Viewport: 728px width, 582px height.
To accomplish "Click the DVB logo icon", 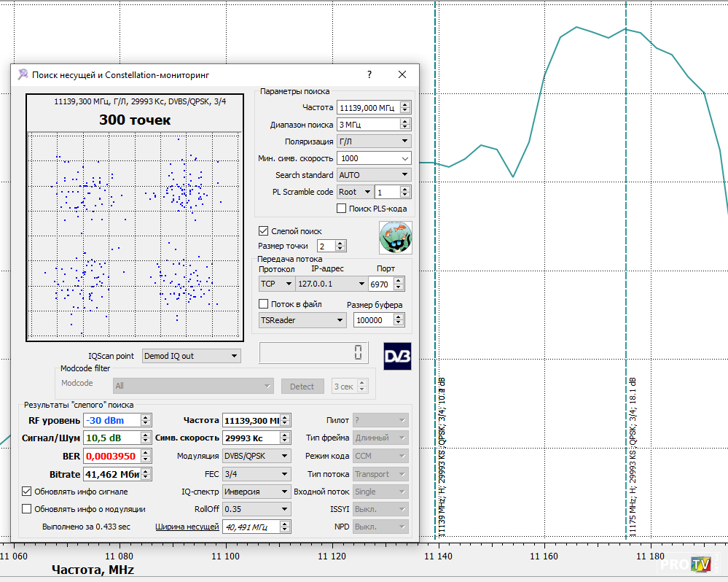I will 397,355.
